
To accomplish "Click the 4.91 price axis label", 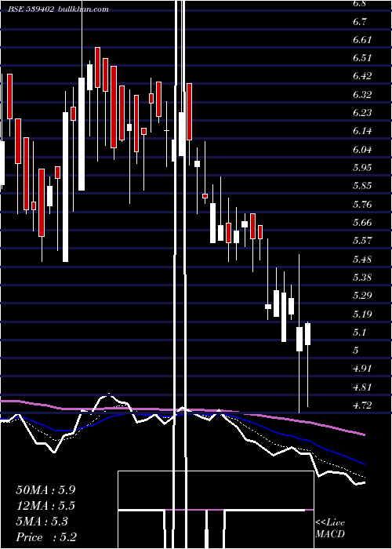I will click(x=362, y=369).
